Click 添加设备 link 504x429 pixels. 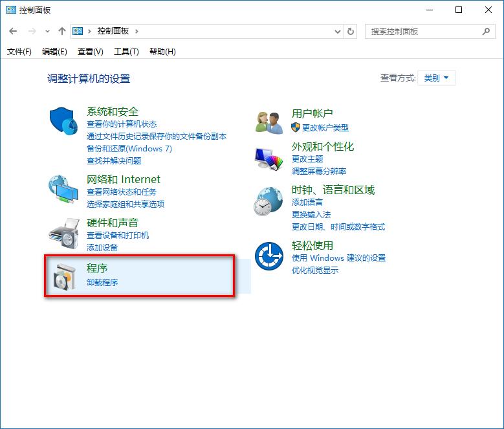(x=102, y=247)
